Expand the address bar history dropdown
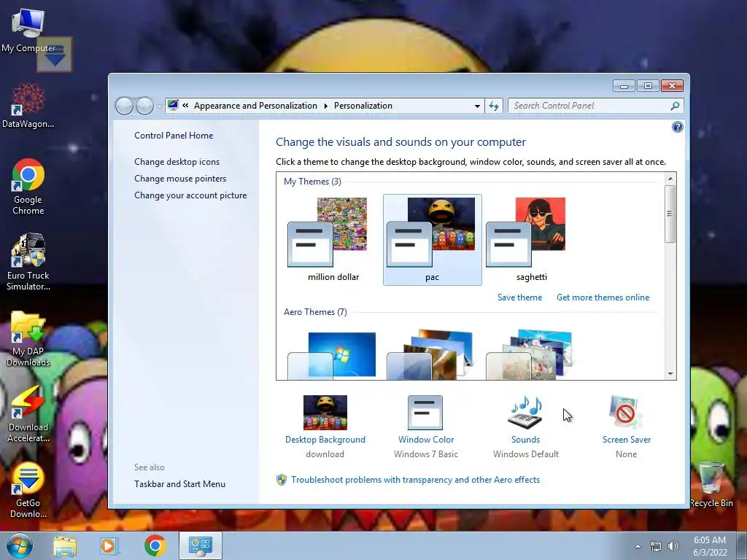Image resolution: width=747 pixels, height=560 pixels. pyautogui.click(x=477, y=106)
